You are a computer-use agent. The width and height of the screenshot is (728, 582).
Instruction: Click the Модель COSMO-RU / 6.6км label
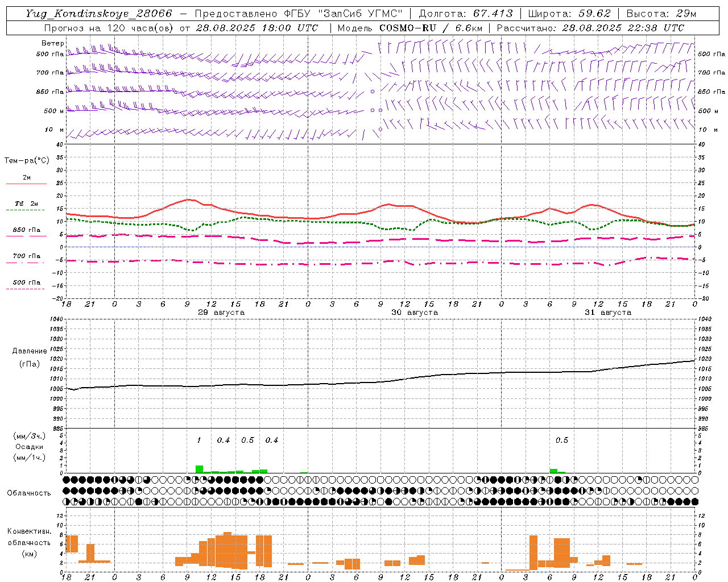coord(410,28)
